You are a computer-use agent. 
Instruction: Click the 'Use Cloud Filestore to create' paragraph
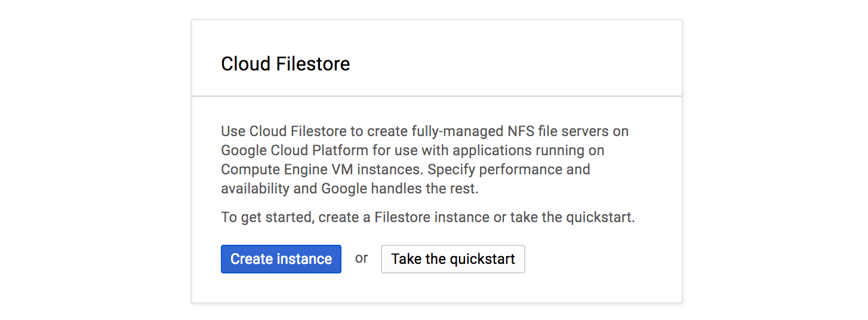coord(424,160)
